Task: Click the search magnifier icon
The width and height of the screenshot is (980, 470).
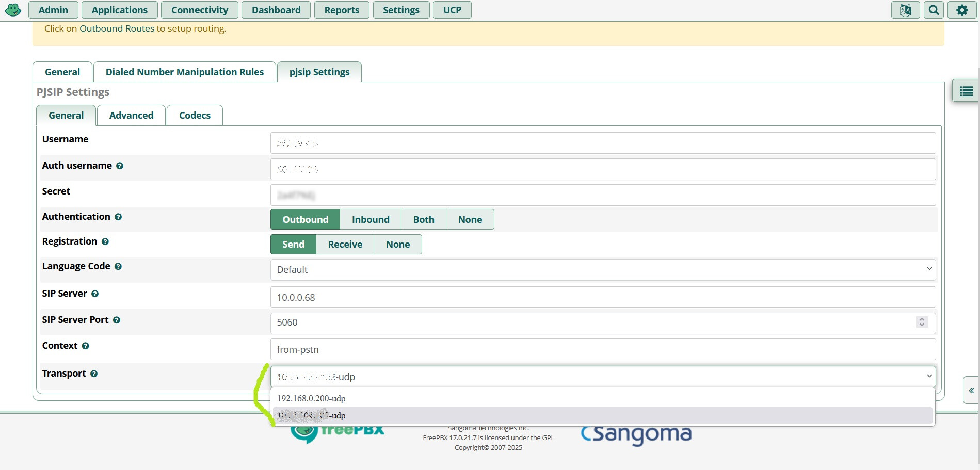Action: [934, 10]
